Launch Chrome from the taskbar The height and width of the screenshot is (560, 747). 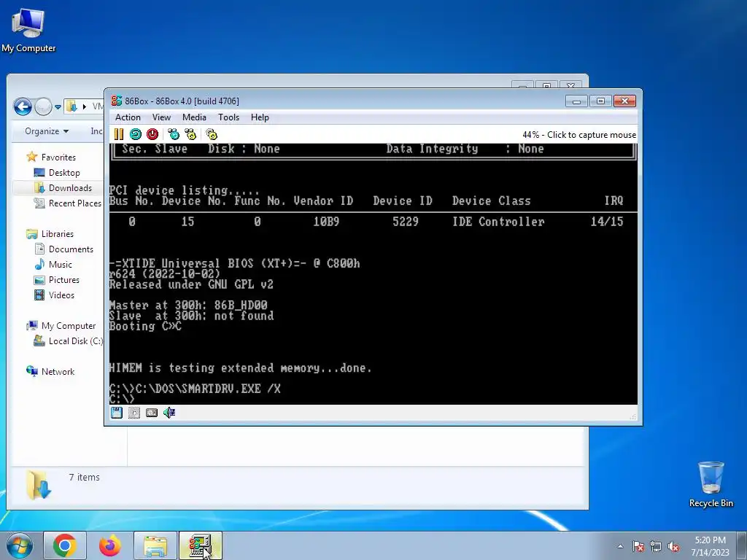click(65, 545)
